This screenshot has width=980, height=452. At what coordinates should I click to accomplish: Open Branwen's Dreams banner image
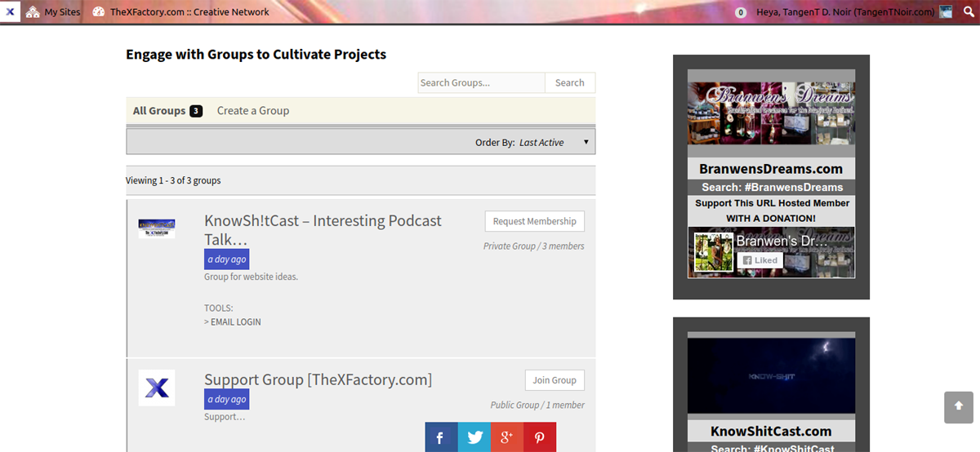771,113
